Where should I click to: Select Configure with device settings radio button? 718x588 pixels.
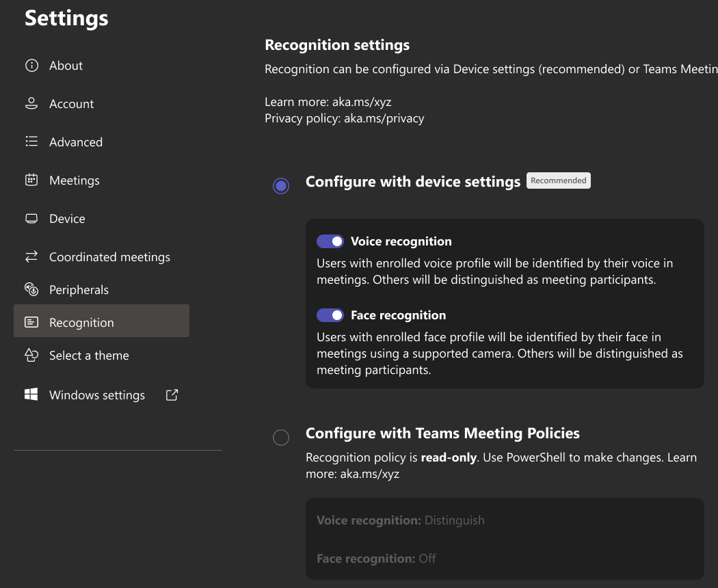(x=280, y=185)
